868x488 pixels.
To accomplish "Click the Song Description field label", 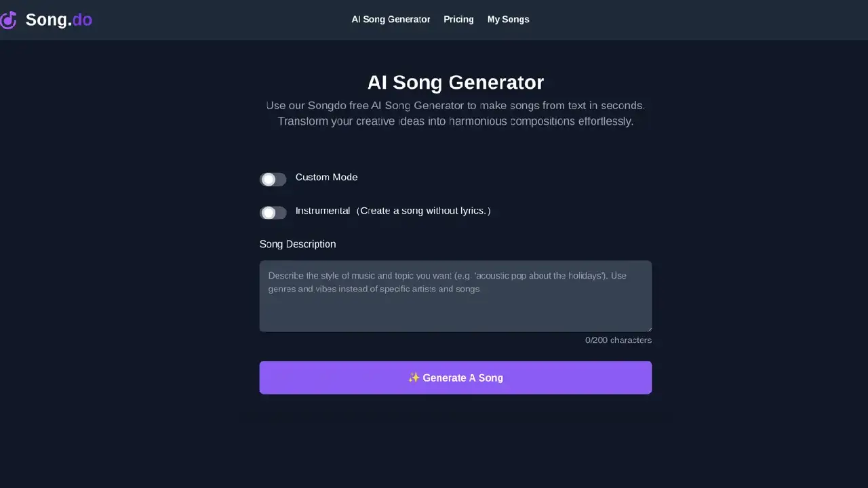I will coord(297,244).
